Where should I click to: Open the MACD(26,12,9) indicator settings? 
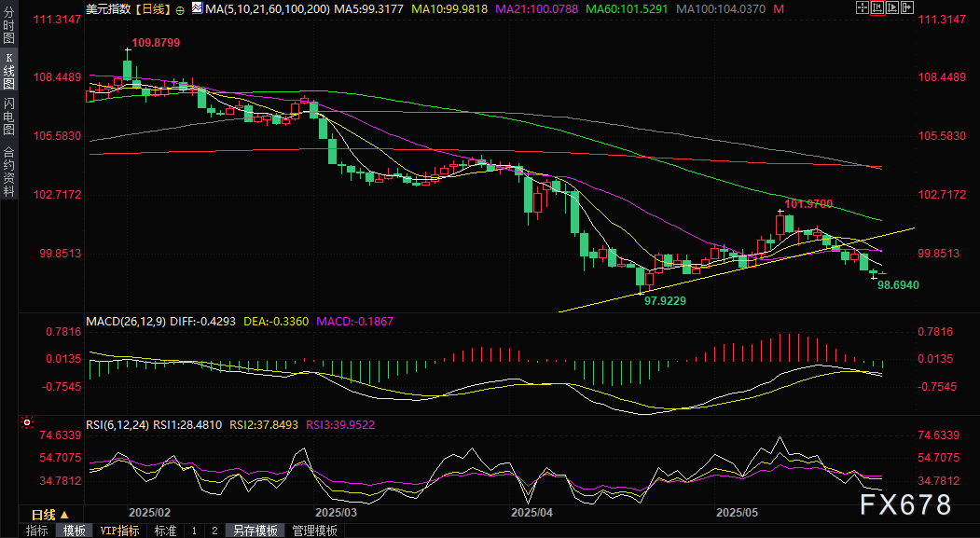tap(125, 321)
